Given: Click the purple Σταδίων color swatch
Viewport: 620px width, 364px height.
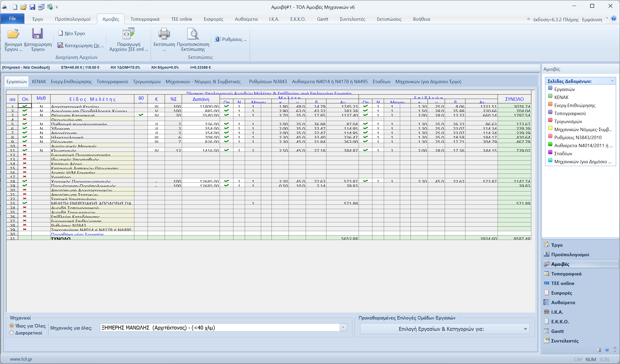Looking at the screenshot, I should [550, 152].
